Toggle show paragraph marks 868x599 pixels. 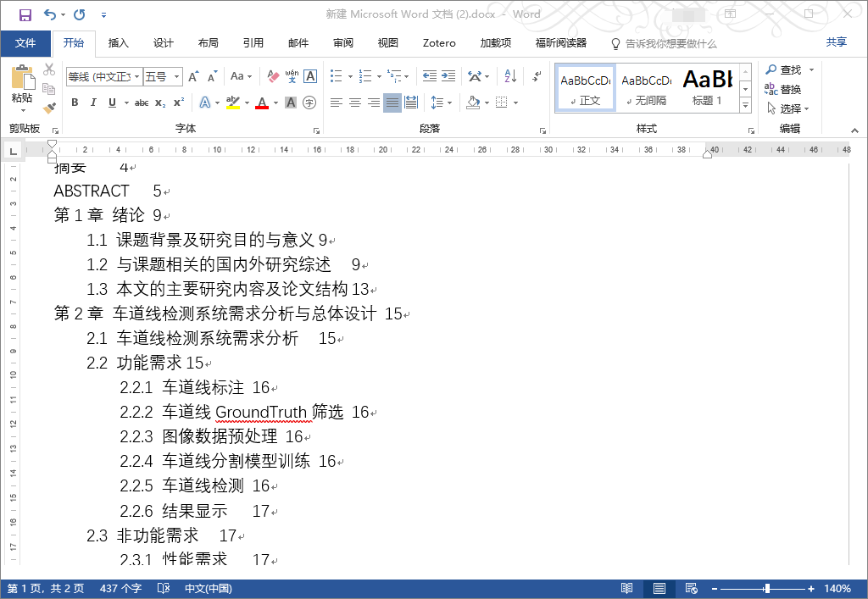pyautogui.click(x=537, y=76)
